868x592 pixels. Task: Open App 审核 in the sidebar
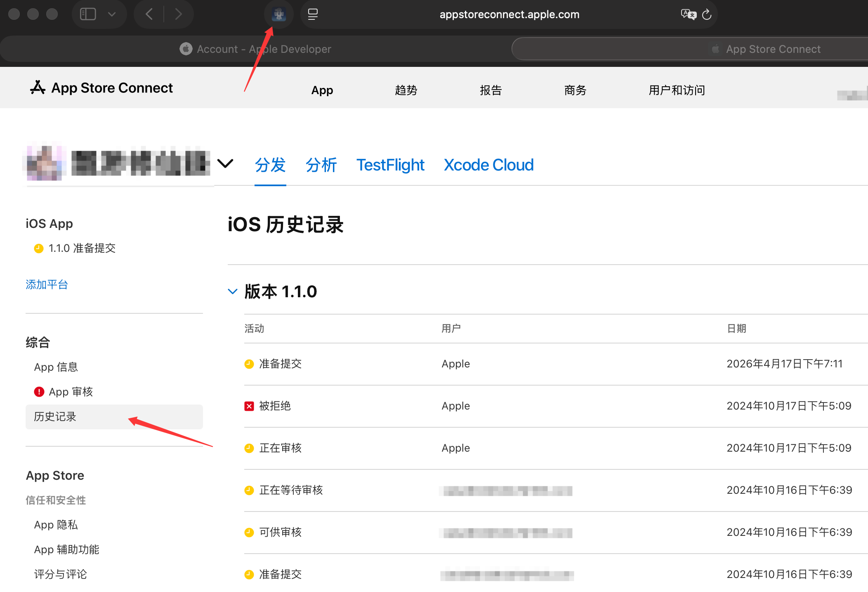click(x=71, y=392)
